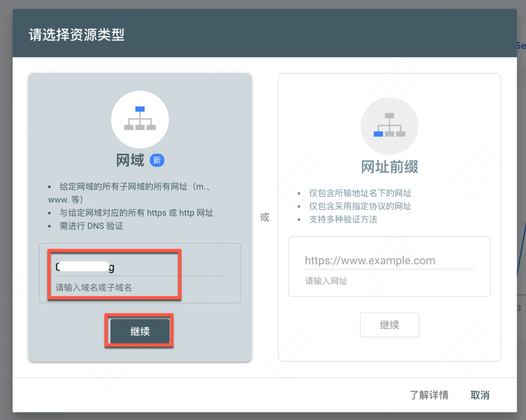Click 取消 to dismiss the dialog
The image size is (526, 420).
click(x=480, y=395)
